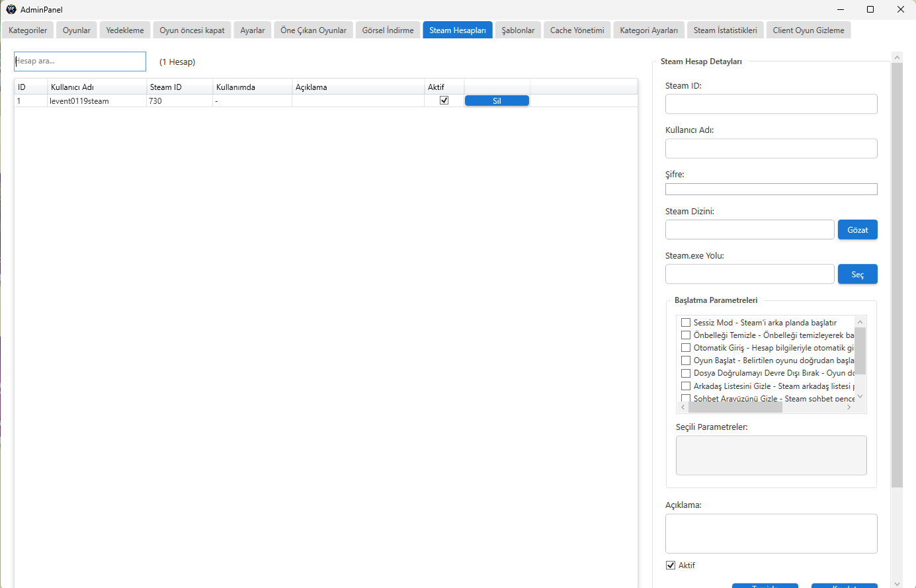Sort table by the ID column header
This screenshot has width=916, height=588.
point(31,87)
